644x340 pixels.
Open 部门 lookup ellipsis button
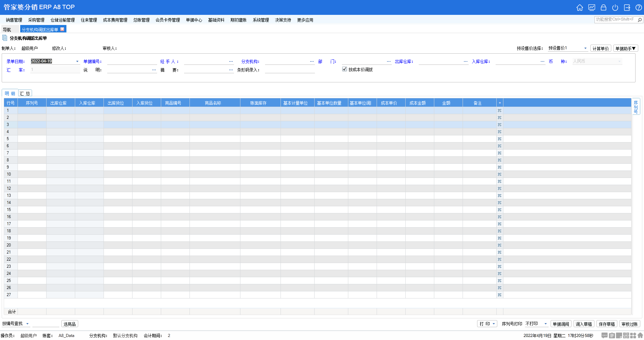[x=389, y=61]
